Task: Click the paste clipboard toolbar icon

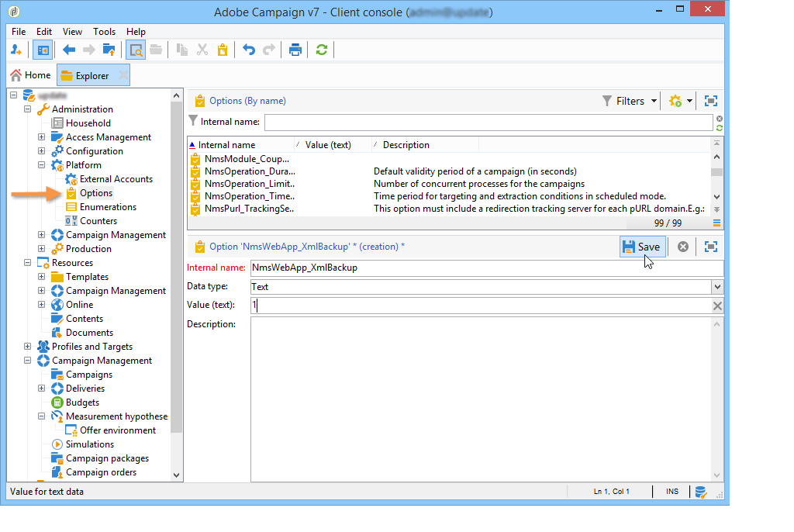Action: coord(223,50)
